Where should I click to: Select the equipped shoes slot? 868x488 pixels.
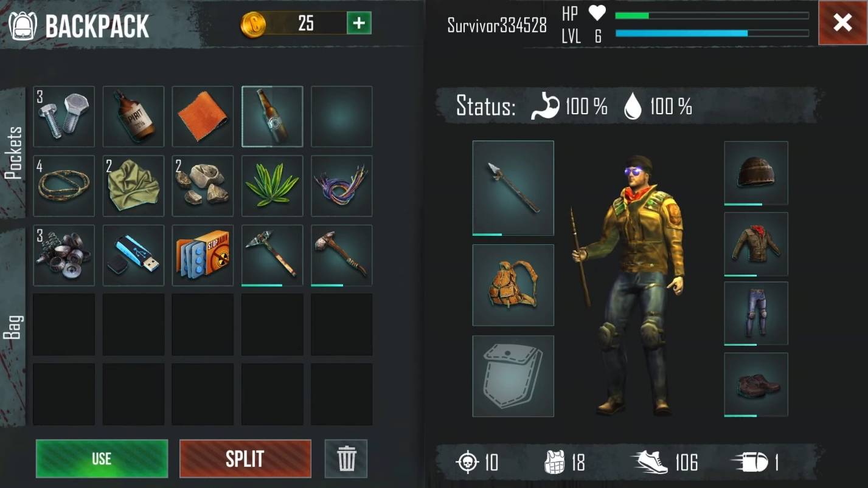pyautogui.click(x=756, y=385)
